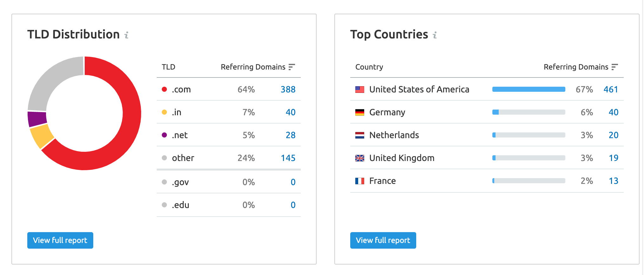Click the United States progress bar

click(529, 89)
